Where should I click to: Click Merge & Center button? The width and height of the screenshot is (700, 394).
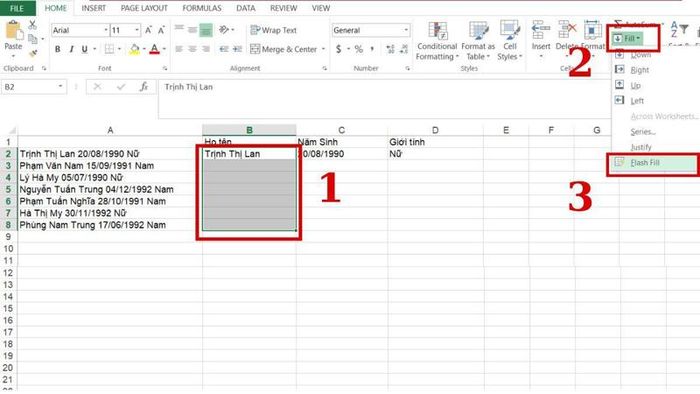[x=288, y=49]
